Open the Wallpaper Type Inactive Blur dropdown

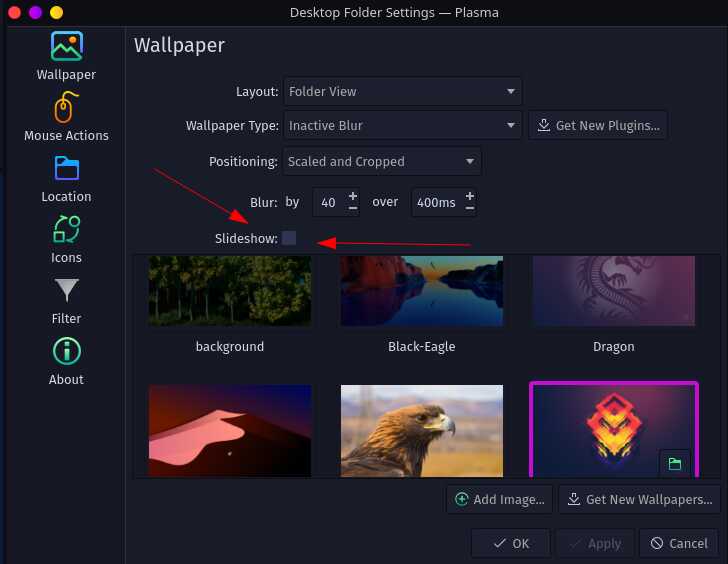pyautogui.click(x=403, y=125)
